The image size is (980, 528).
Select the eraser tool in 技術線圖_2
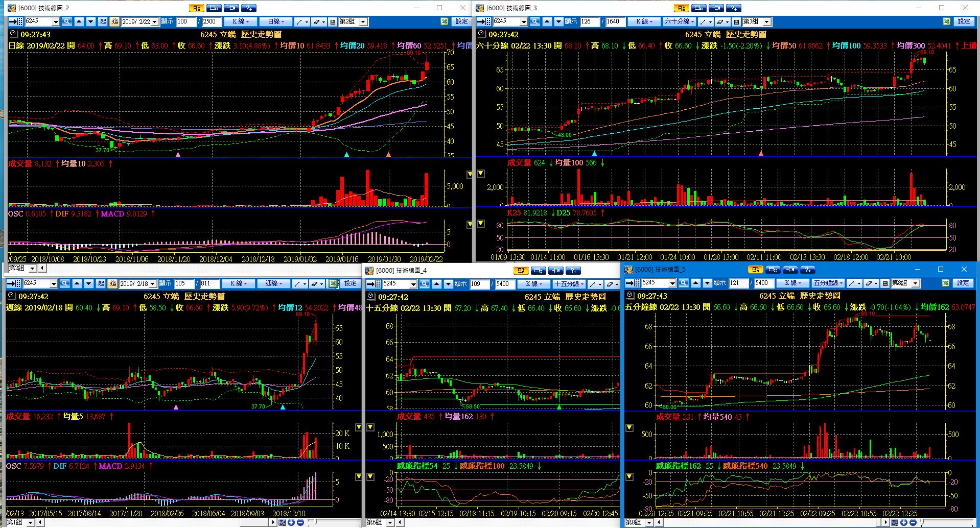tap(319, 21)
